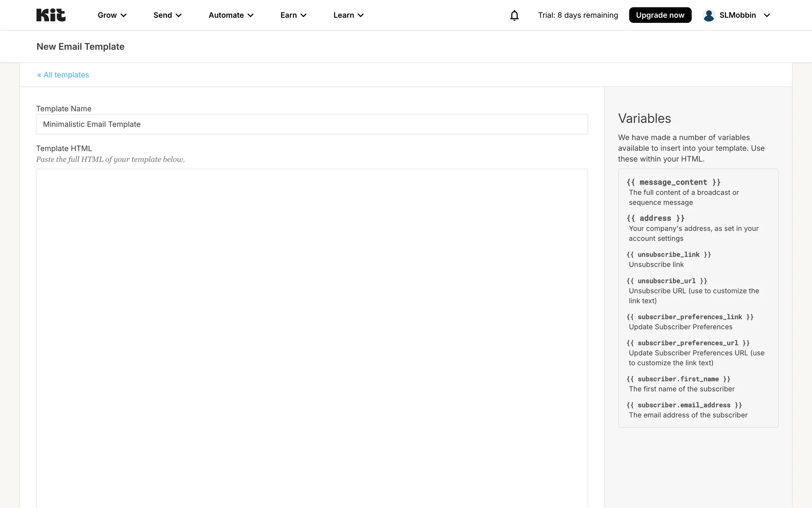Select the address variable code

pyautogui.click(x=655, y=218)
